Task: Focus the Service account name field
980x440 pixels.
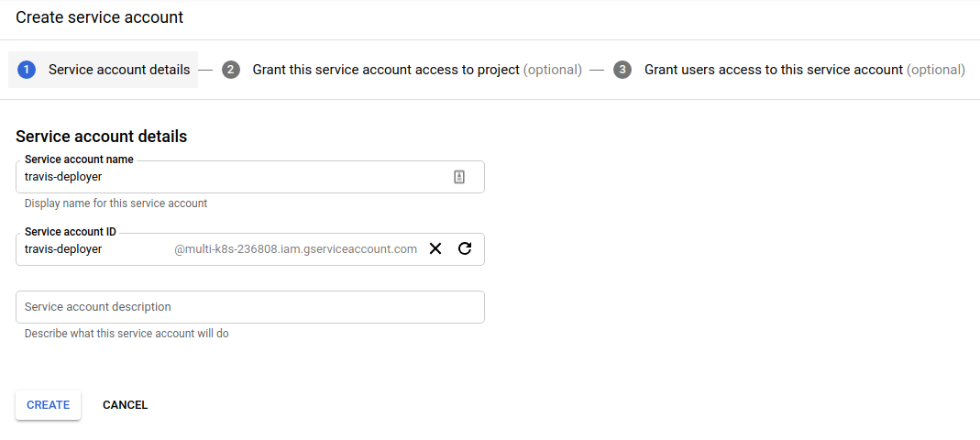Action: coord(250,177)
